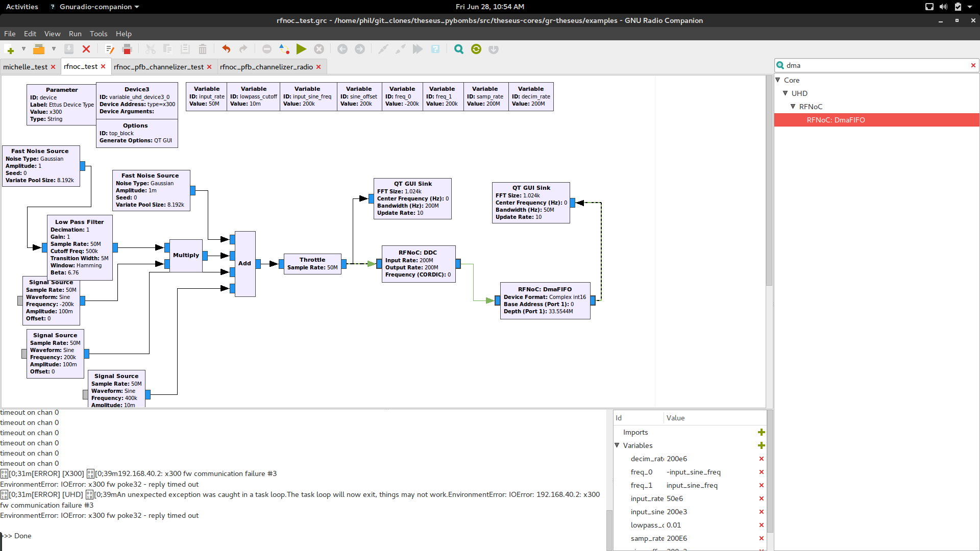Screen dimensions: 980x551
Task: Create a new flow graph
Action: [x=10, y=49]
